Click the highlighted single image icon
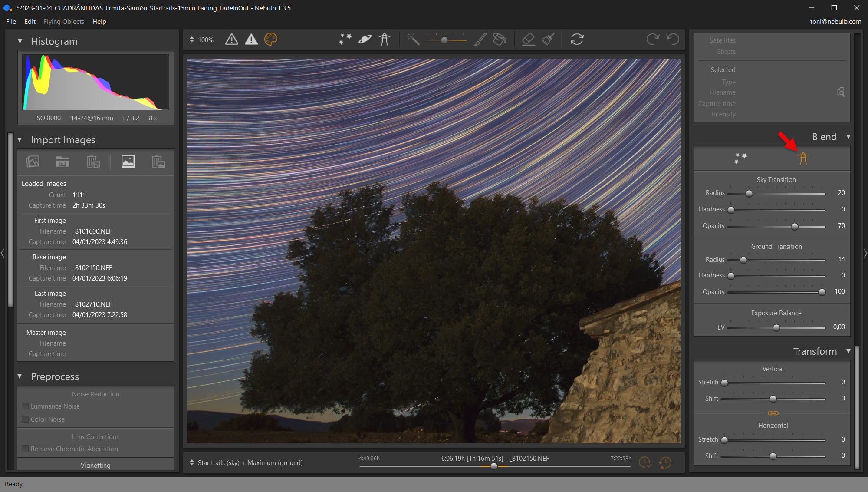 [x=128, y=162]
